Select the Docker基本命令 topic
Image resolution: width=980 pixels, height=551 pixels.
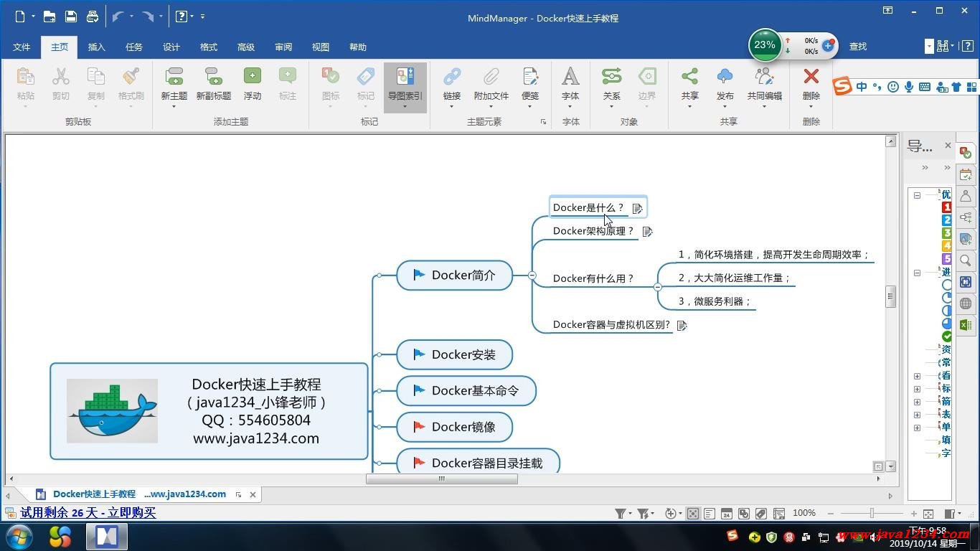click(466, 391)
